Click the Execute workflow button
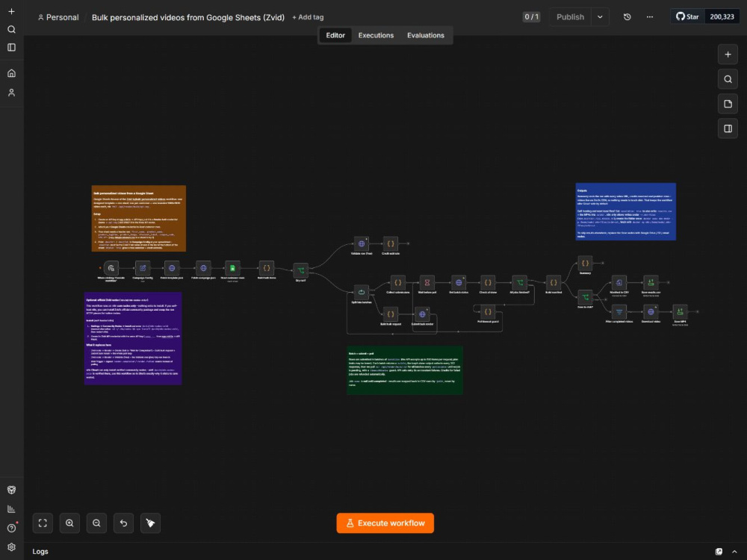The height and width of the screenshot is (560, 747). 385,523
